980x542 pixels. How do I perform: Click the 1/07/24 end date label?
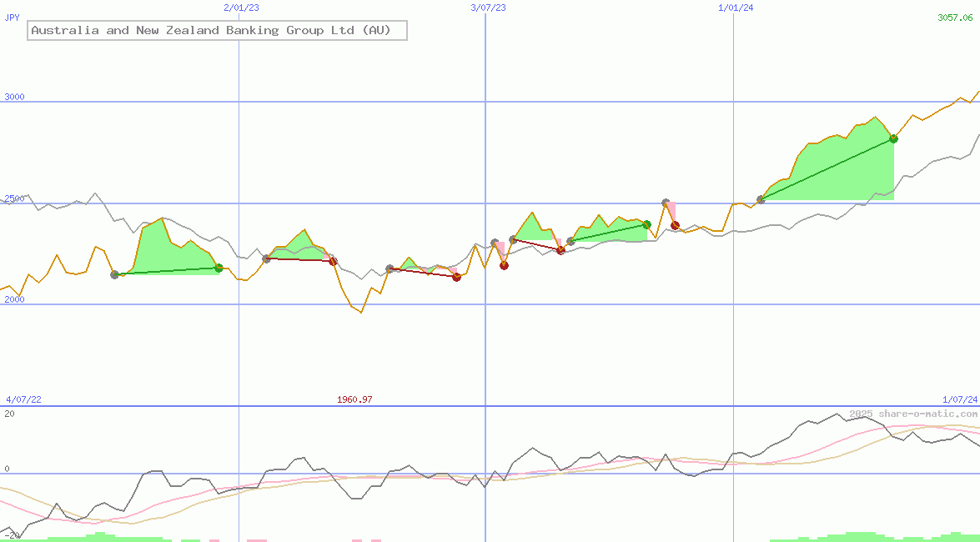pyautogui.click(x=960, y=399)
